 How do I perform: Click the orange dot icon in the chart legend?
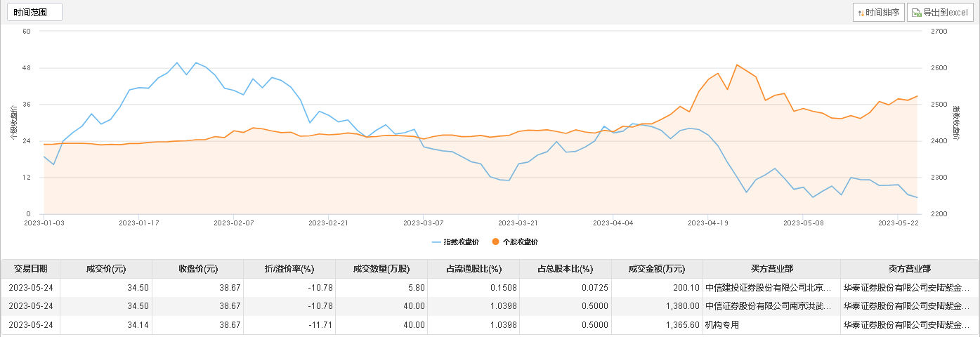point(496,242)
